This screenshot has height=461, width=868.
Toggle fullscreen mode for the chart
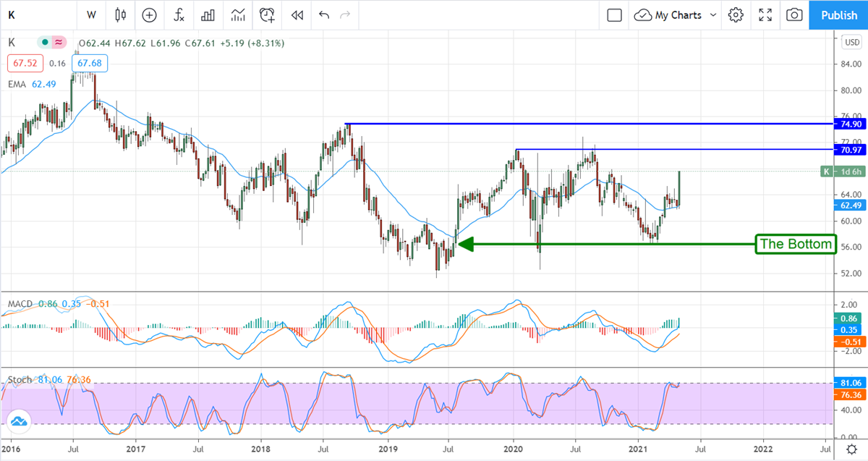click(x=765, y=14)
